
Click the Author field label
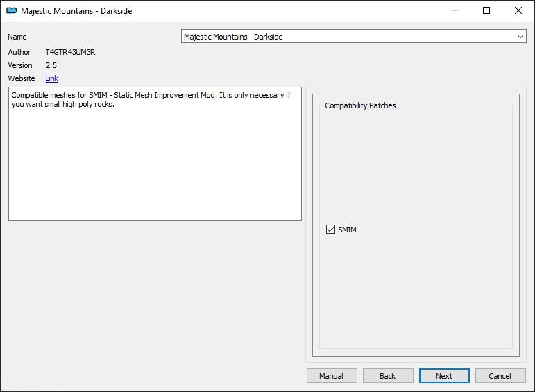coord(19,52)
